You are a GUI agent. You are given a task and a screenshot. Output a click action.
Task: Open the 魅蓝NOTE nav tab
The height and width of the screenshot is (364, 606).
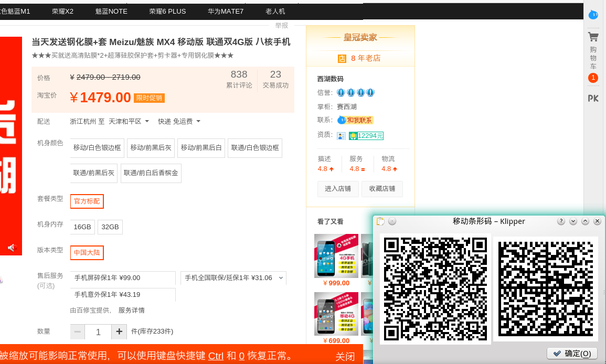tap(111, 12)
